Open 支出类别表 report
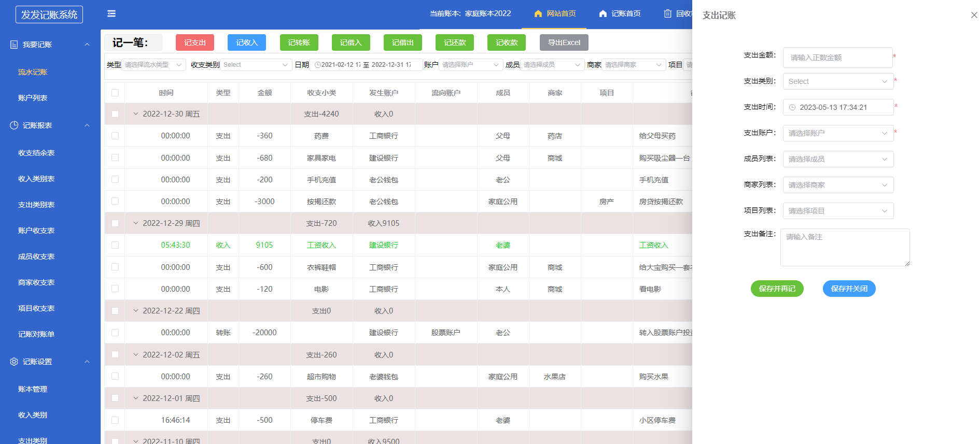Screen dimensions: 980x444 36,205
